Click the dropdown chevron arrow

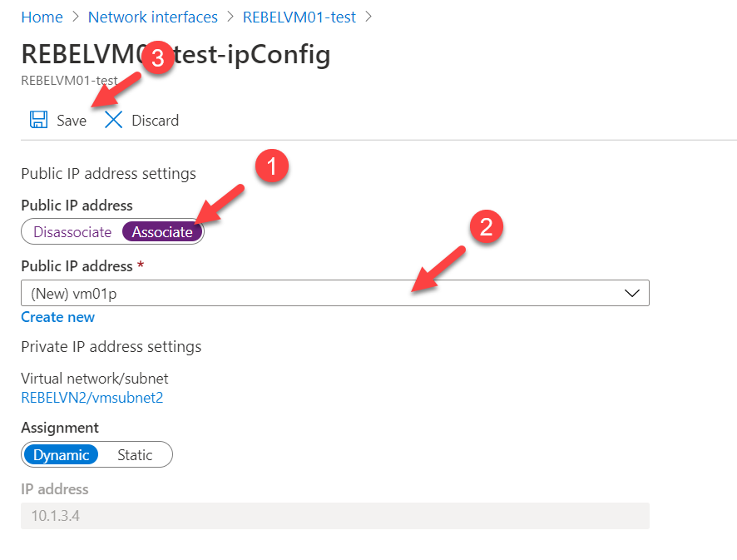pos(632,294)
